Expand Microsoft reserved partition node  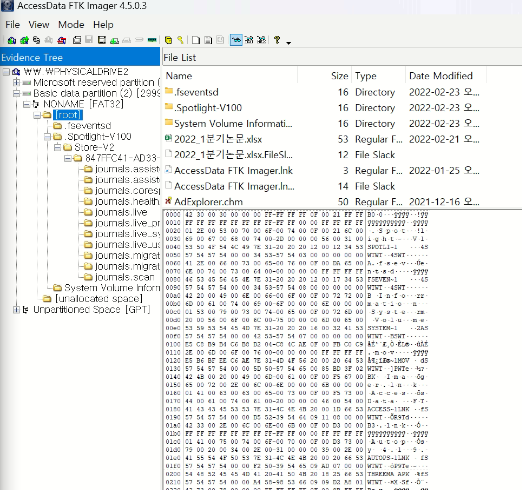click(x=16, y=82)
